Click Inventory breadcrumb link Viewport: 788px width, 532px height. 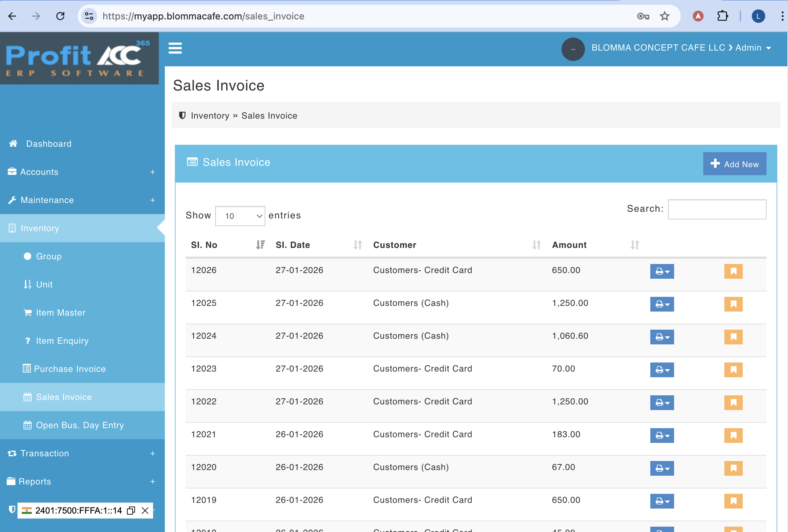point(210,116)
